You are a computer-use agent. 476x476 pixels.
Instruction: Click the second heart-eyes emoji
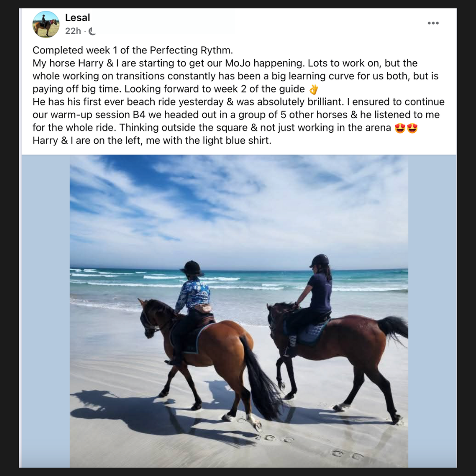[412, 128]
